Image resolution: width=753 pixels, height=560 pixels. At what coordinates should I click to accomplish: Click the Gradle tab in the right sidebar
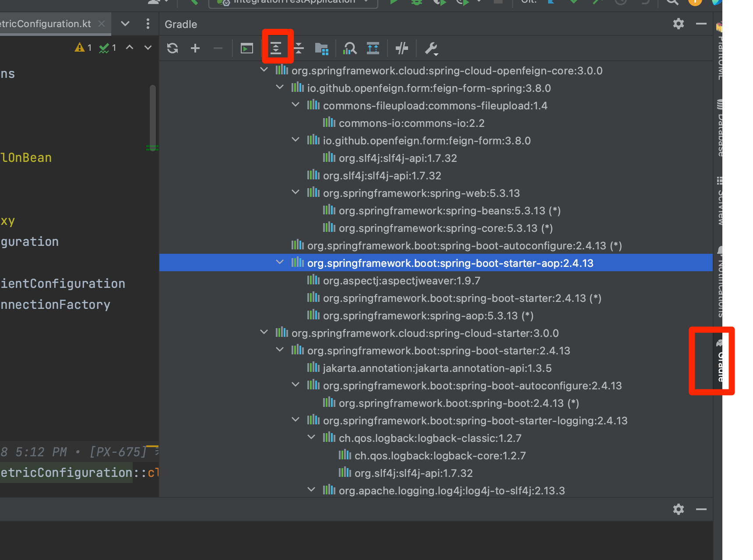[720, 360]
